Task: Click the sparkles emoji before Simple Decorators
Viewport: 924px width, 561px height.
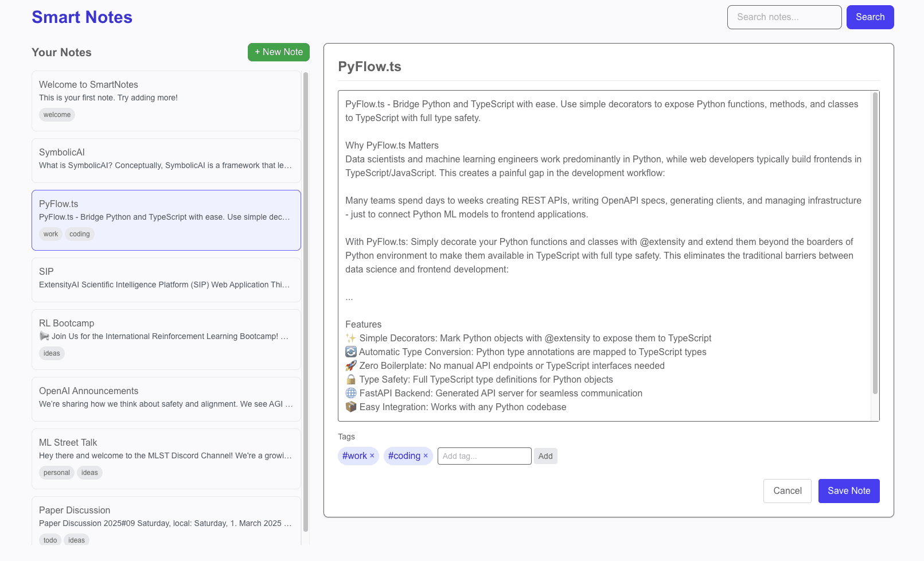Action: (351, 338)
